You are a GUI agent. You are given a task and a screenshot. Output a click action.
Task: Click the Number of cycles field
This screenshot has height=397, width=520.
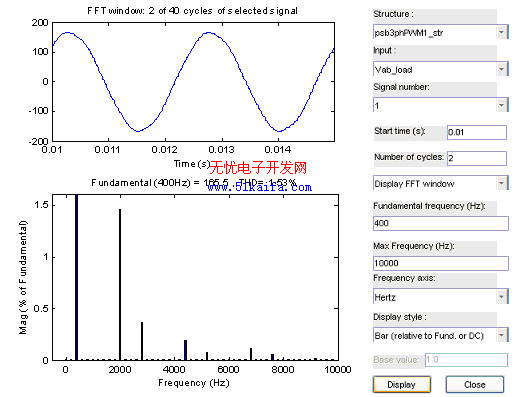tap(477, 158)
